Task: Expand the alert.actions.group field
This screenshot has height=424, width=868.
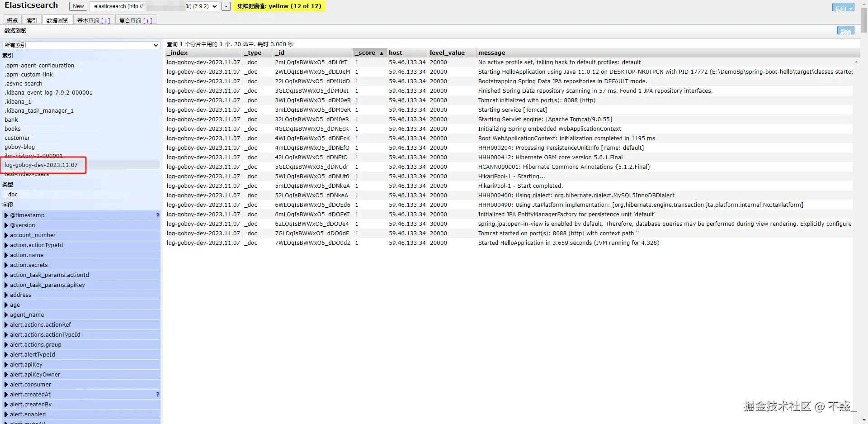Action: tap(81, 345)
